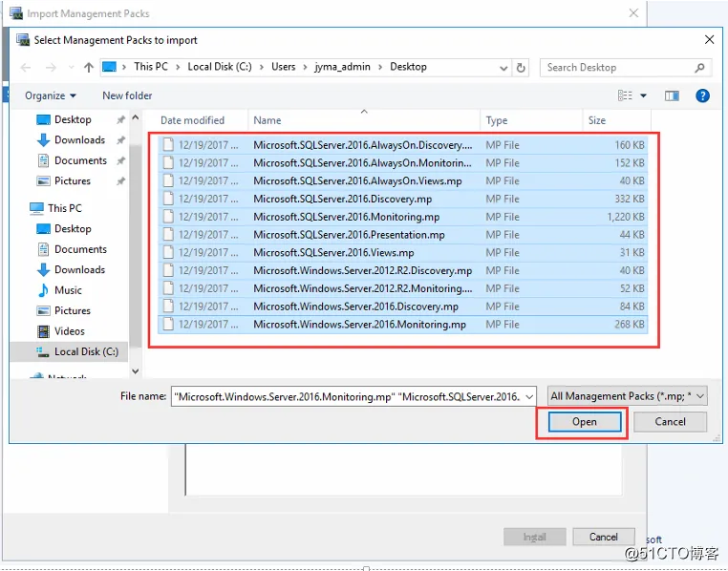
Task: Click the change view icon in the toolbar
Action: [x=625, y=95]
